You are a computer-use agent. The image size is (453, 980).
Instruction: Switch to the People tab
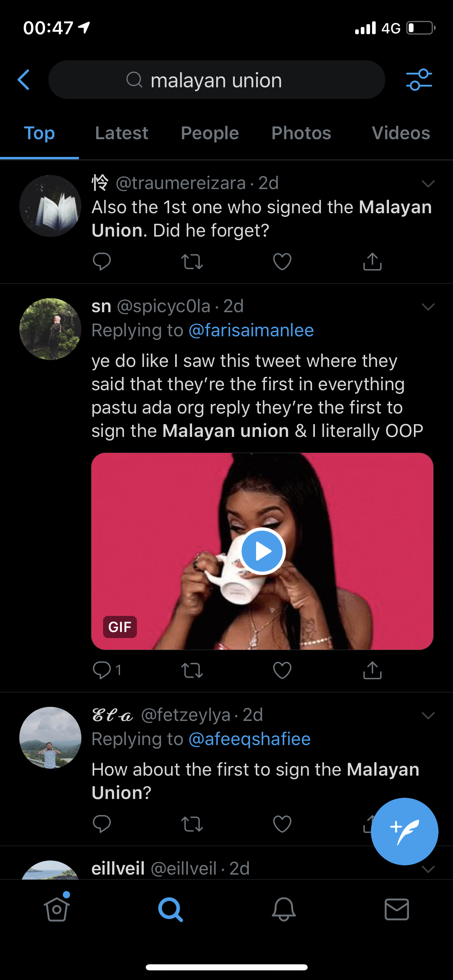pyautogui.click(x=210, y=133)
